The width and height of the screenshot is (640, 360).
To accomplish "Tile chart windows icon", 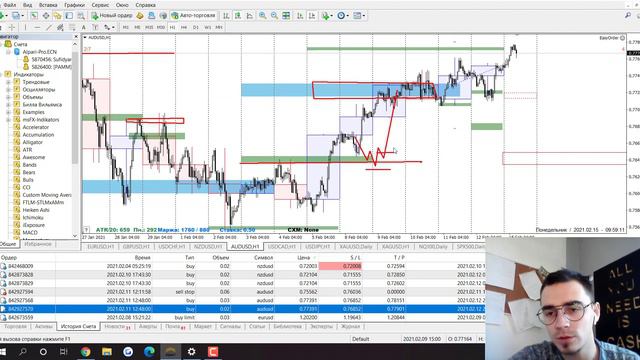I will tap(286, 16).
